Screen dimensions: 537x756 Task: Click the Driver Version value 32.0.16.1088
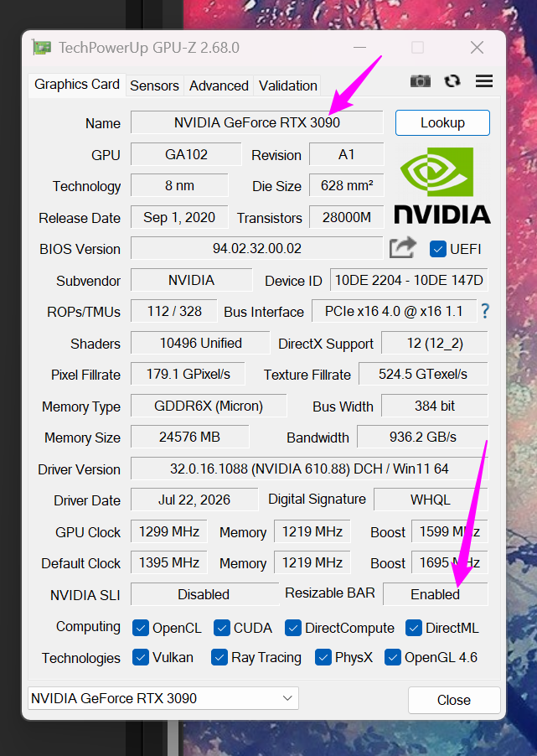pyautogui.click(x=309, y=469)
